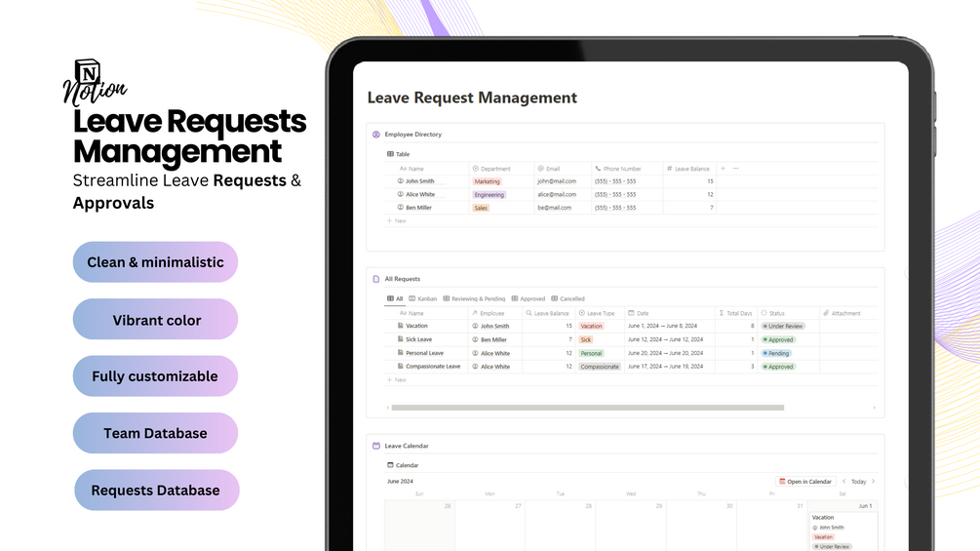Click the Clean & minimalistic pill
The width and height of the screenshot is (980, 551).
click(x=155, y=262)
